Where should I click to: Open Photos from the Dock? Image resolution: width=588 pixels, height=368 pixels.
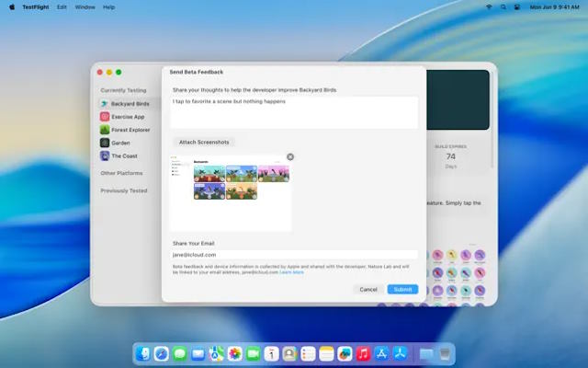tap(235, 353)
